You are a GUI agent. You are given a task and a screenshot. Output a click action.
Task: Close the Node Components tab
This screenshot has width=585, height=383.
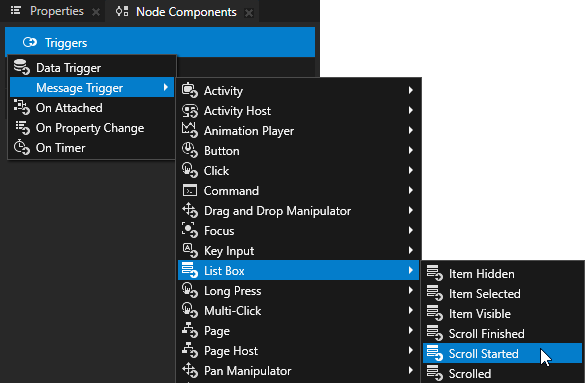coord(249,13)
